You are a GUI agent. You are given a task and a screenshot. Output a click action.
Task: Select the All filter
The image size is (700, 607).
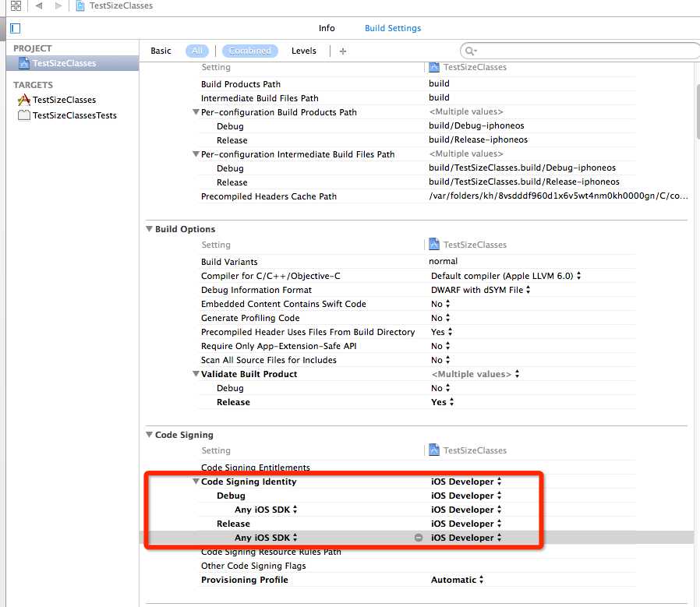coord(197,51)
